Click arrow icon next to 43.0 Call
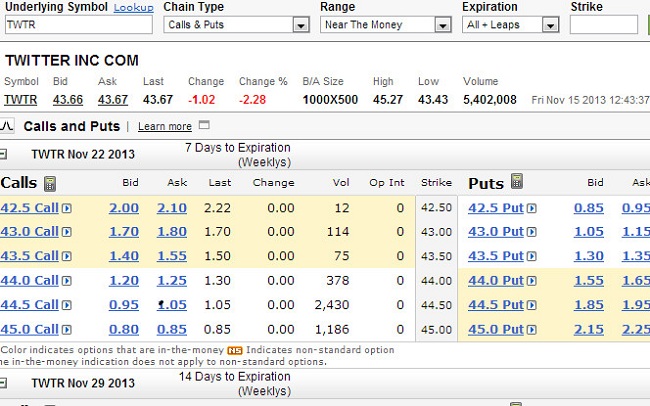The image size is (650, 406). pos(67,232)
